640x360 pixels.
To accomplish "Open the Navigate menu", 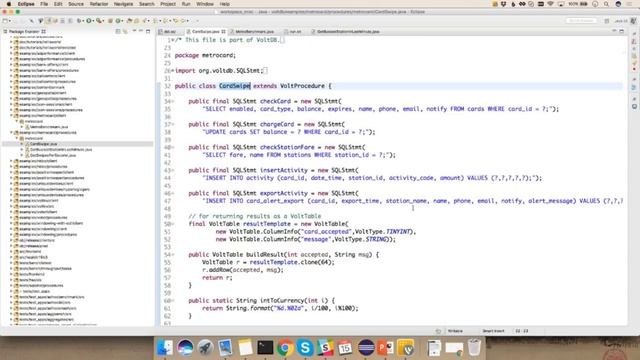I will point(123,4).
